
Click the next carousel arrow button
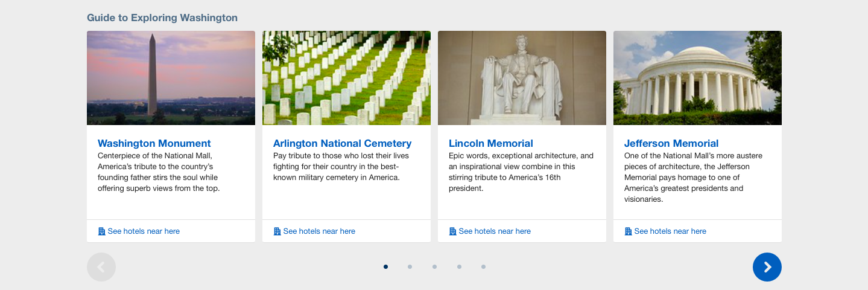click(x=767, y=267)
